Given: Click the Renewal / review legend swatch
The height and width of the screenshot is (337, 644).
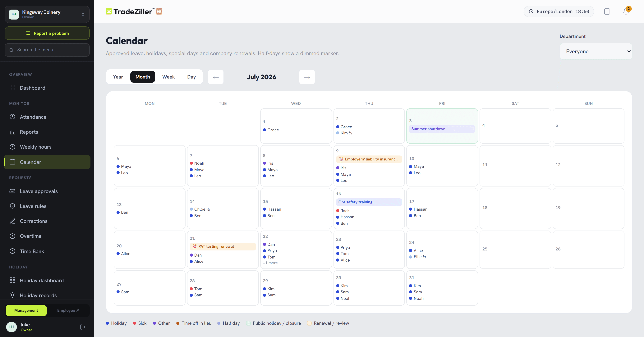Looking at the screenshot, I should [x=309, y=323].
